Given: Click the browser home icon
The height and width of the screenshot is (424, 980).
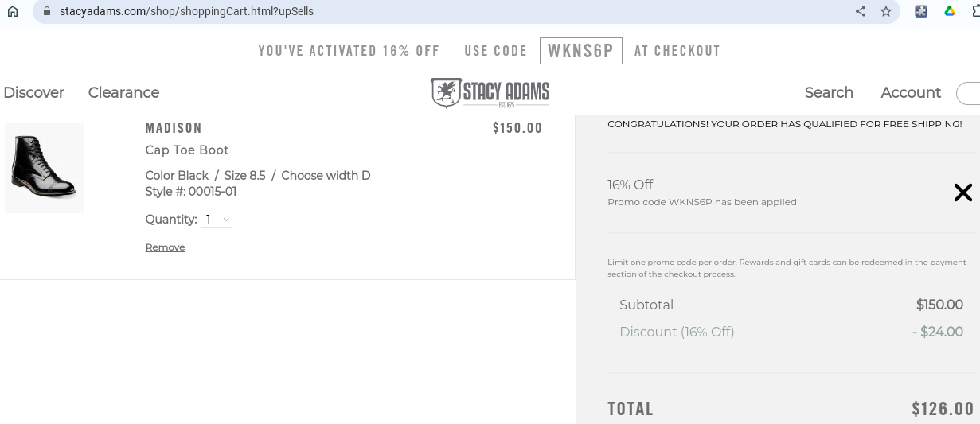Looking at the screenshot, I should pos(12,11).
